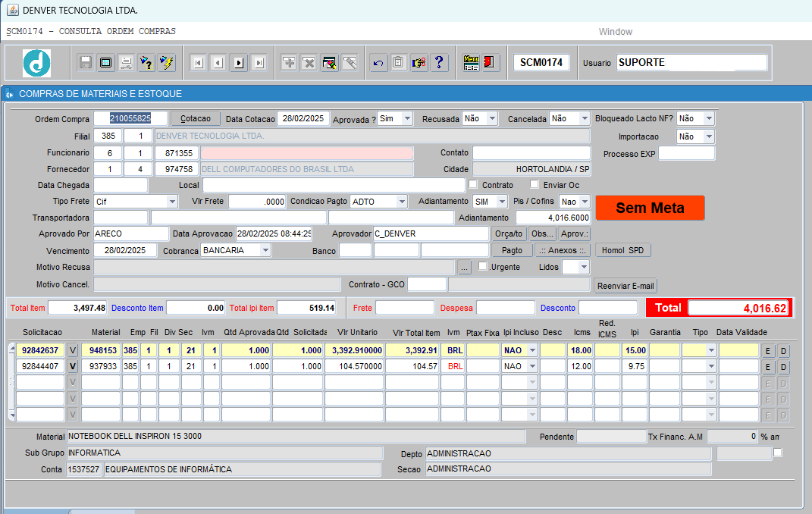Enable the Enviar Oc checkbox
812x514 pixels.
535,184
